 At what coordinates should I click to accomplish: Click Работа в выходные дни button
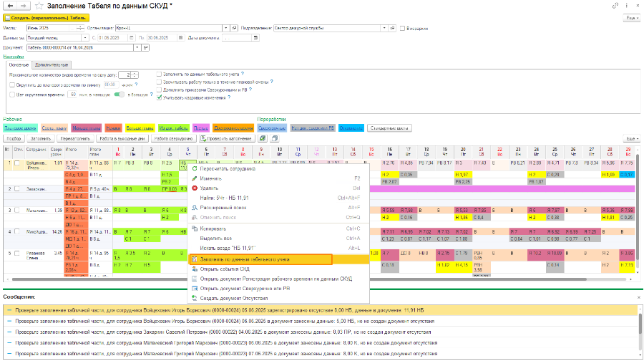pyautogui.click(x=122, y=138)
